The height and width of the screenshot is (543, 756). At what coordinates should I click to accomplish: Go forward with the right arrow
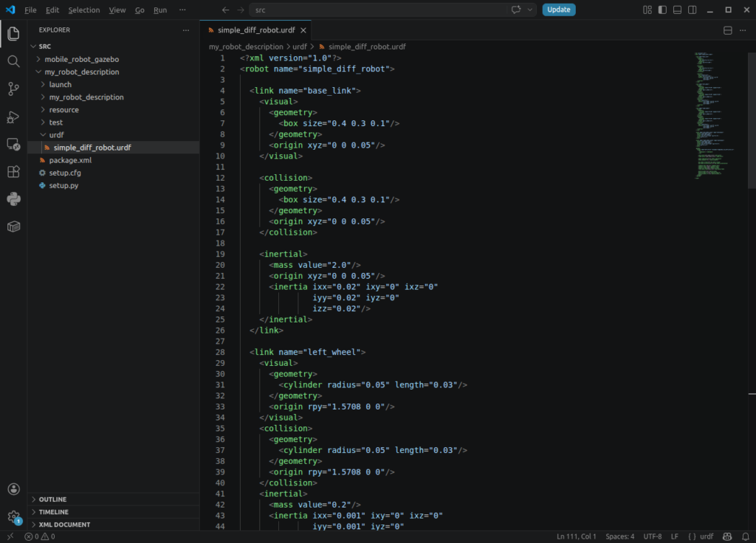[x=241, y=10]
